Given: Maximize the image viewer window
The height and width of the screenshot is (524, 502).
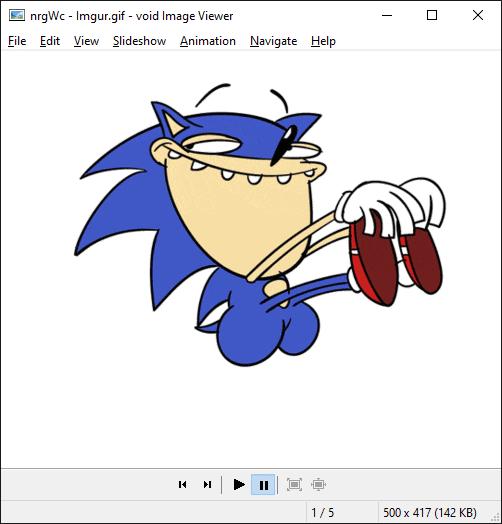Looking at the screenshot, I should [x=432, y=15].
